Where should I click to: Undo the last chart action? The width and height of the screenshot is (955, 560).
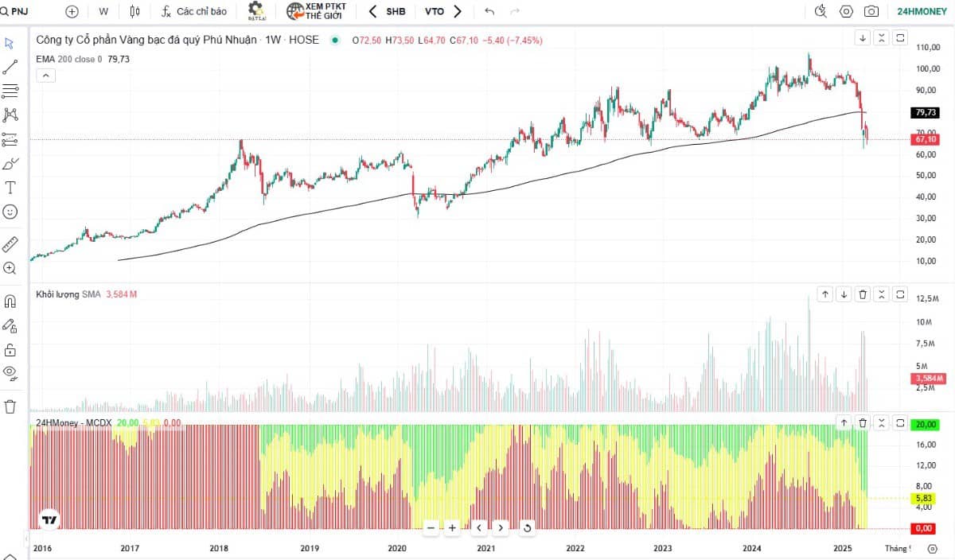pyautogui.click(x=489, y=12)
